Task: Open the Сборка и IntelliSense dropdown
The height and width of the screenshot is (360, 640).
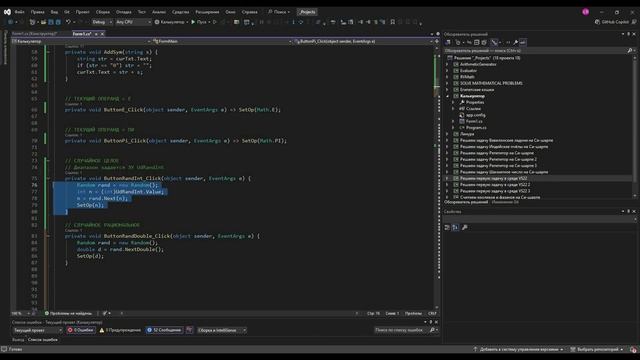Action: [221, 330]
